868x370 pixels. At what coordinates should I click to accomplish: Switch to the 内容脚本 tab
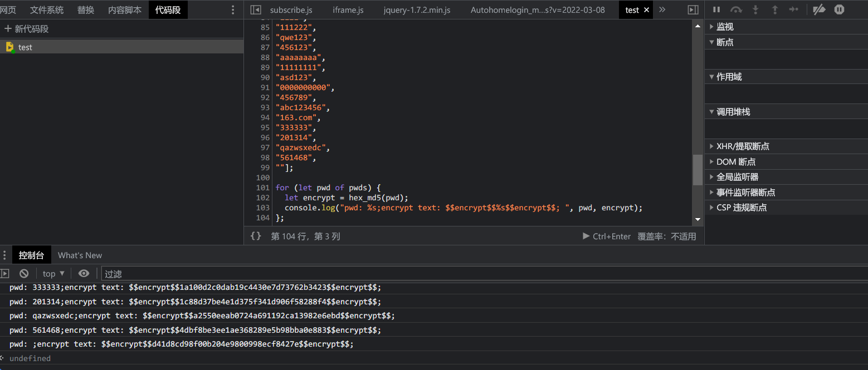(125, 10)
